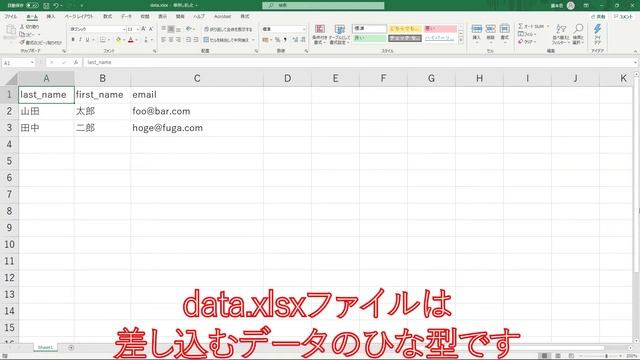The width and height of the screenshot is (640, 360).
Task: Select the Sheet1 tab
Action: point(45,347)
